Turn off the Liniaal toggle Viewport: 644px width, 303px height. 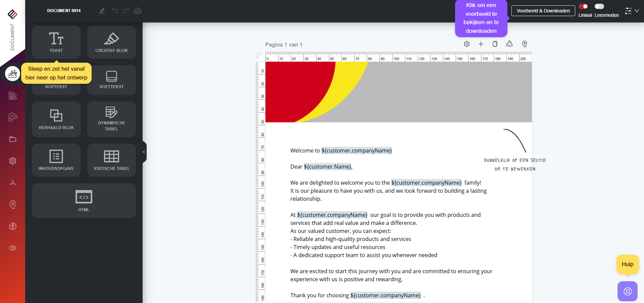[583, 6]
